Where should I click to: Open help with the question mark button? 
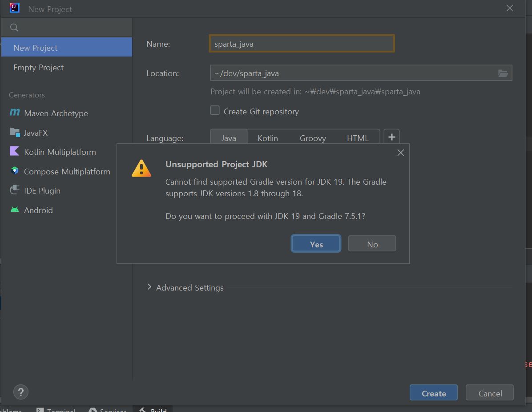21,392
